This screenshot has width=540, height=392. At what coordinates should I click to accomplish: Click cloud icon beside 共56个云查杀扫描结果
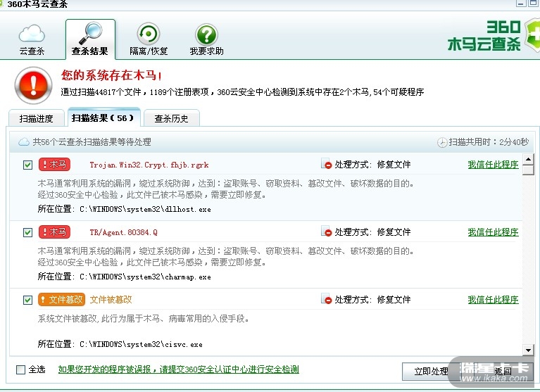[x=24, y=141]
